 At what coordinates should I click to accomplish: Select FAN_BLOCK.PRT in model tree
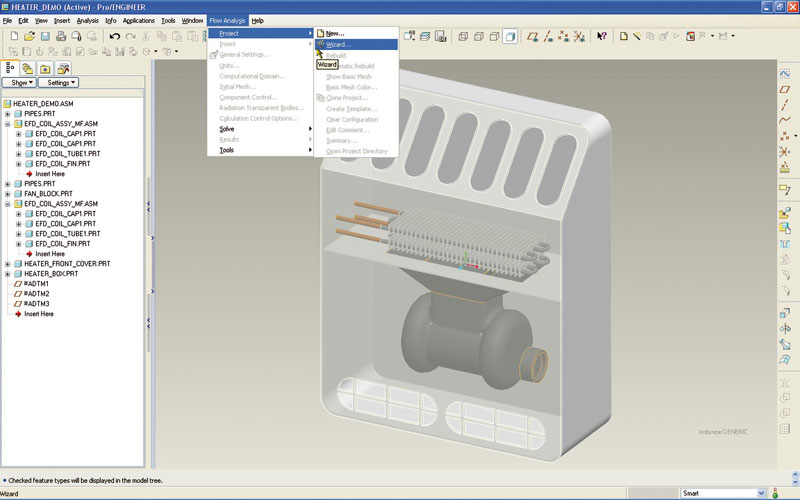[48, 194]
